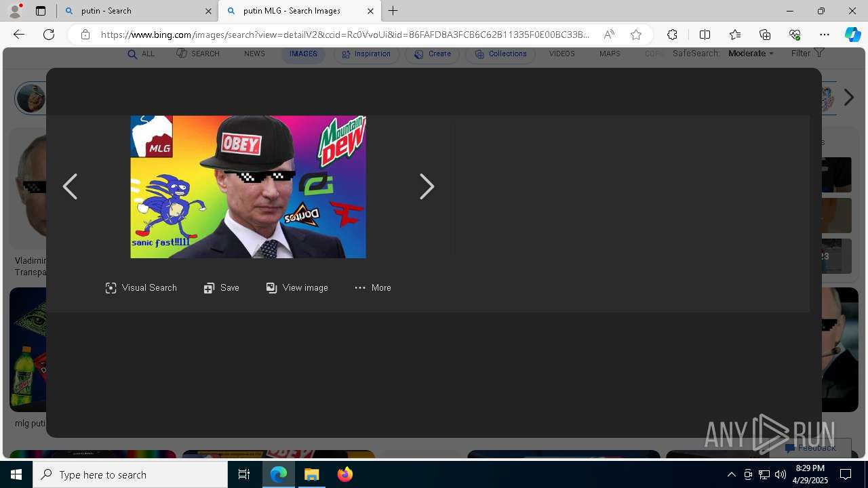Add this page to favorites star
This screenshot has width=868, height=488.
coord(636,35)
